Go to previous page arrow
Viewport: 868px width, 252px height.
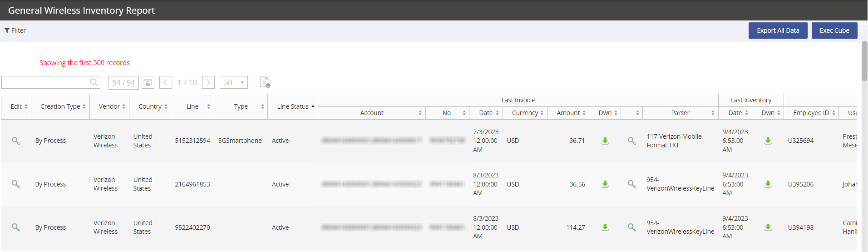pos(166,82)
